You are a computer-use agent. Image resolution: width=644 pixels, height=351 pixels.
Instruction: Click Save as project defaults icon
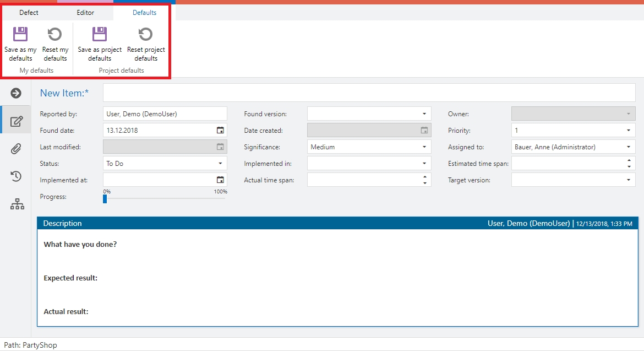click(100, 35)
